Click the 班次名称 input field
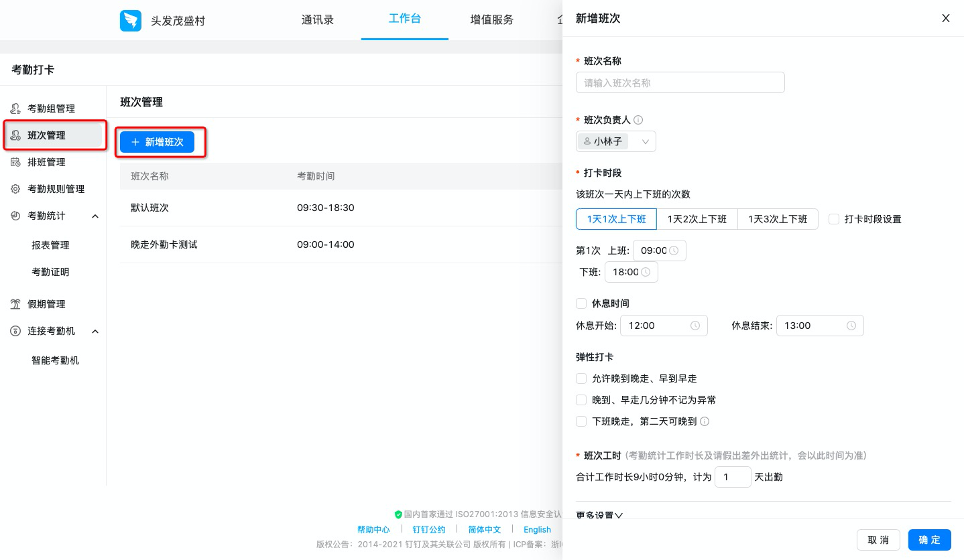The width and height of the screenshot is (964, 560). 680,82
